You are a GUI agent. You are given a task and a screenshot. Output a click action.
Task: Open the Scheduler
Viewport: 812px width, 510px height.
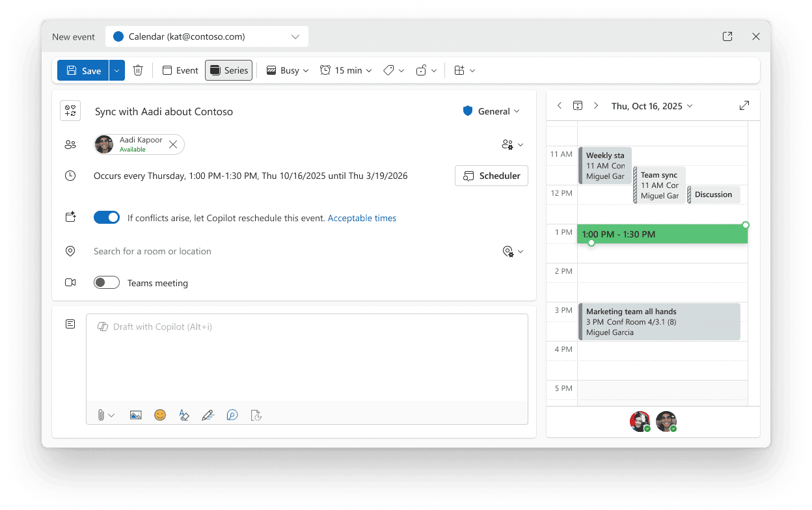click(491, 176)
